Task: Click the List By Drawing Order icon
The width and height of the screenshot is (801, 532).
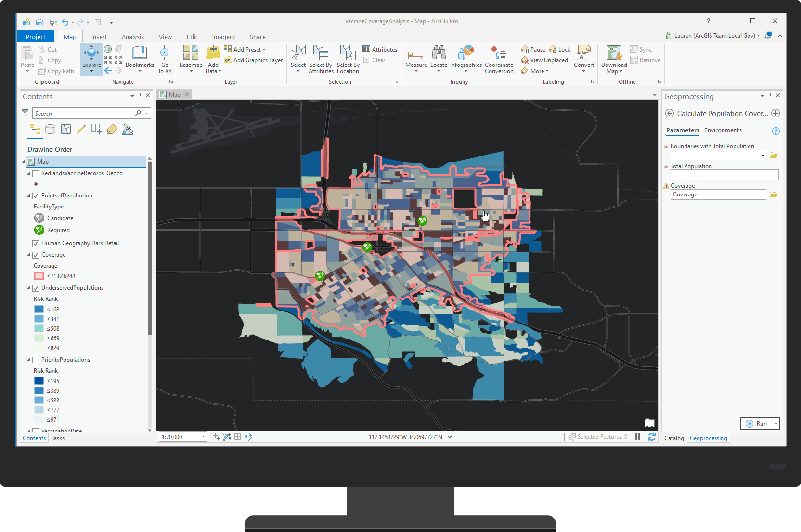Action: coord(35,129)
